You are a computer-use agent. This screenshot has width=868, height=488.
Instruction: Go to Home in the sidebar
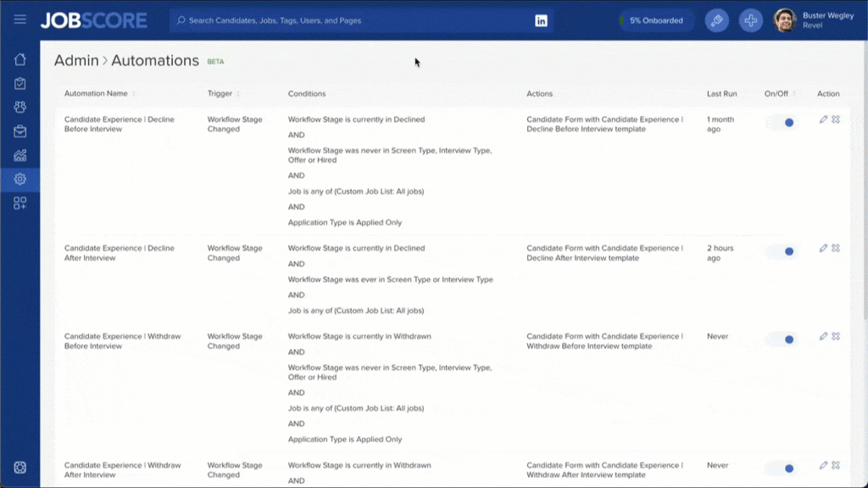click(x=19, y=59)
